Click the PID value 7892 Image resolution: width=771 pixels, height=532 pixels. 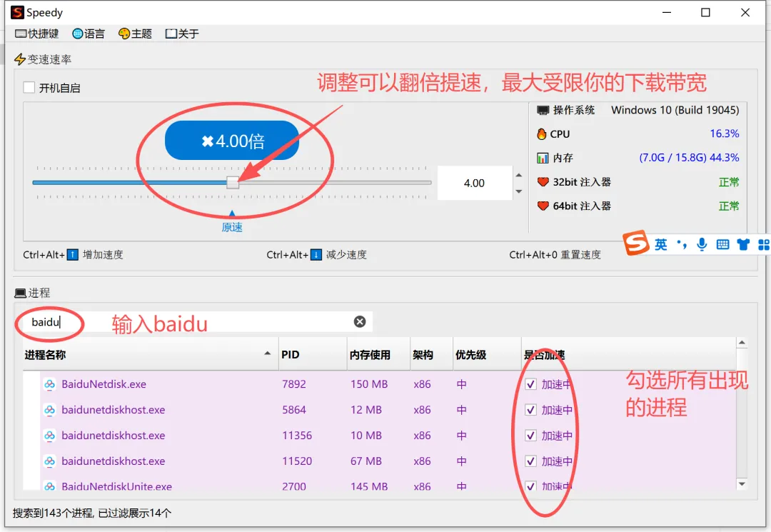pyautogui.click(x=294, y=384)
